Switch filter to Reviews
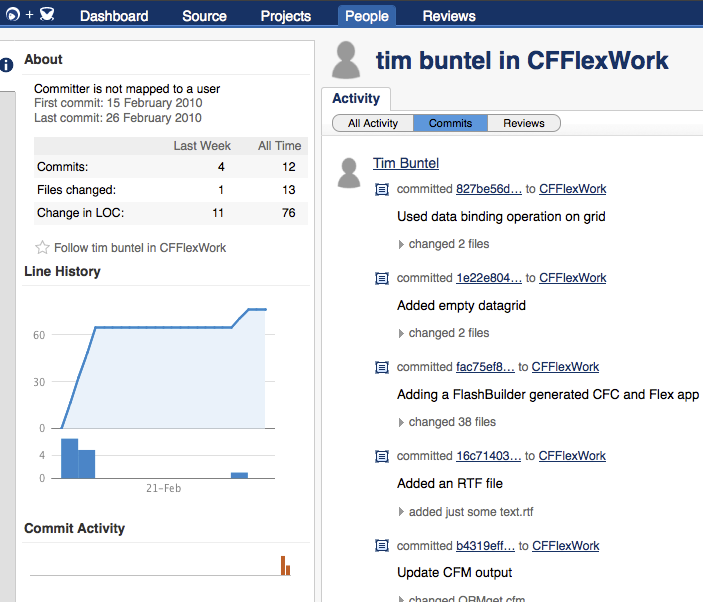Screen dimensions: 703x602 coord(524,123)
